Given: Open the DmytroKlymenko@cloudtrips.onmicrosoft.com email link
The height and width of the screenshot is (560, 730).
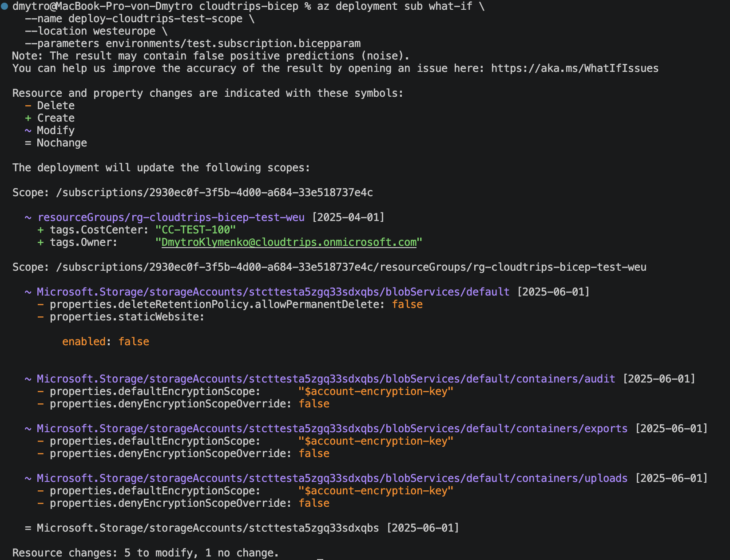Looking at the screenshot, I should point(289,242).
